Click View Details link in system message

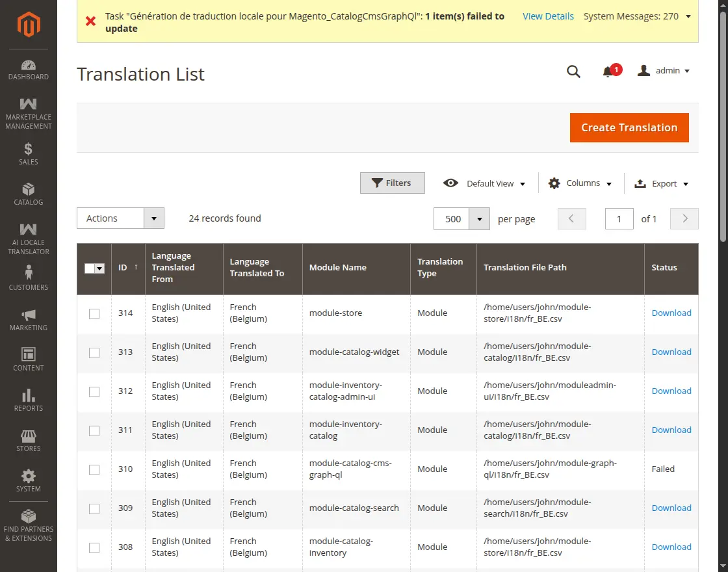click(548, 16)
